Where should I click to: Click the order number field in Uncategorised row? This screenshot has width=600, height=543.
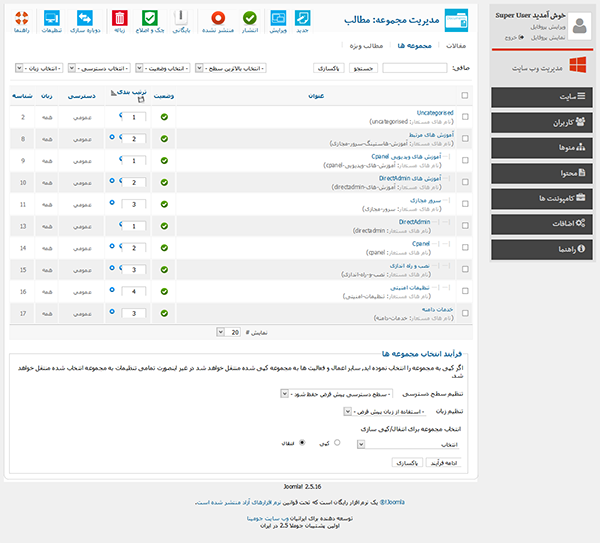click(134, 117)
